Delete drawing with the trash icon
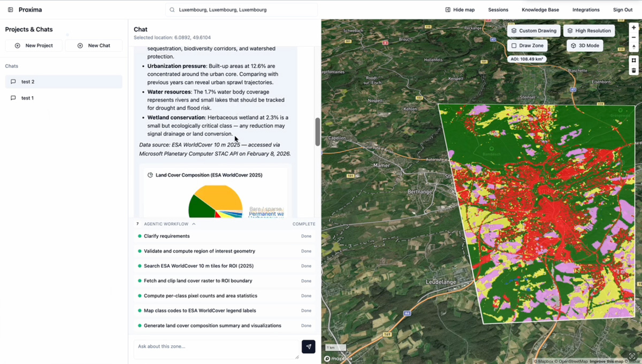 (634, 70)
